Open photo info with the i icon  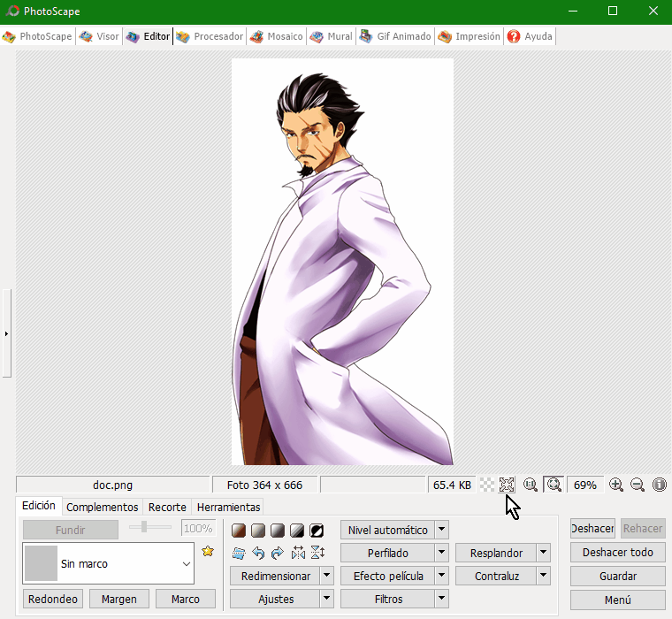[x=659, y=485]
